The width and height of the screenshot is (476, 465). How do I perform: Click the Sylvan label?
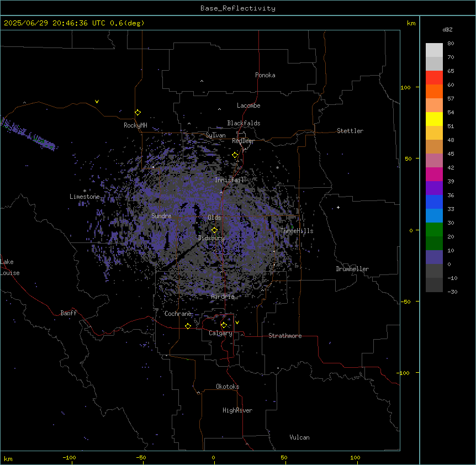pos(215,135)
